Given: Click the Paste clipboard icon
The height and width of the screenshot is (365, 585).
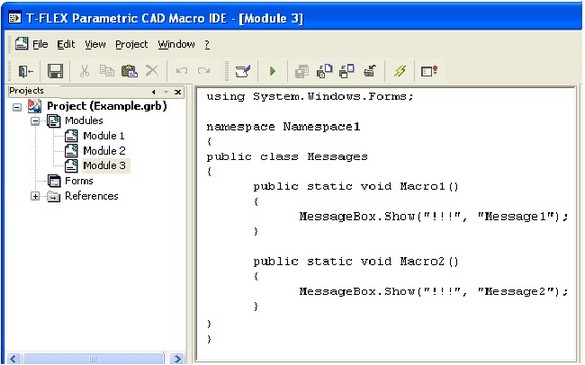Looking at the screenshot, I should tap(129, 71).
